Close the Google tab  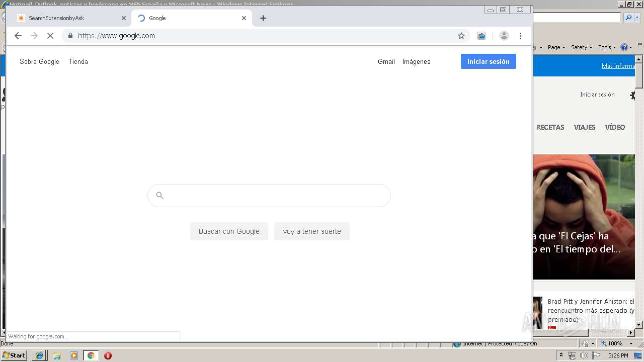(244, 18)
